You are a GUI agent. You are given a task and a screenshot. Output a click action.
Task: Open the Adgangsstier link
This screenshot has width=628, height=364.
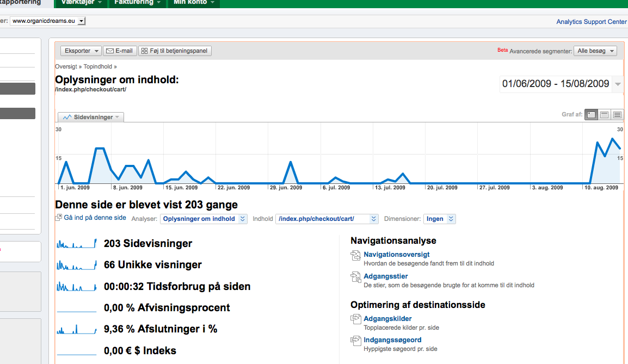(386, 276)
